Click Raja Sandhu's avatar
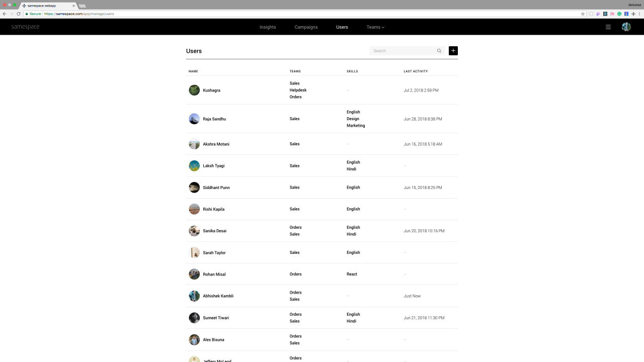Screen dimensions: 644x362 pos(194,119)
